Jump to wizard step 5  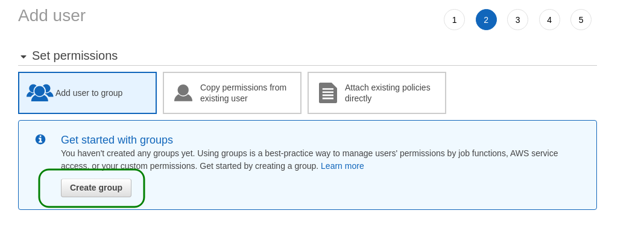coord(581,20)
